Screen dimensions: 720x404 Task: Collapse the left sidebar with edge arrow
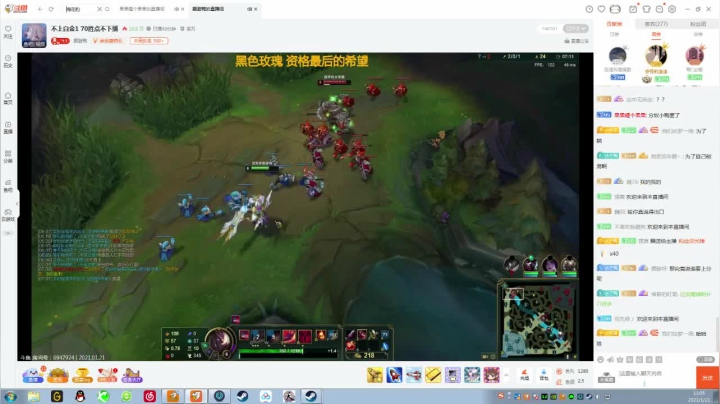[17, 203]
